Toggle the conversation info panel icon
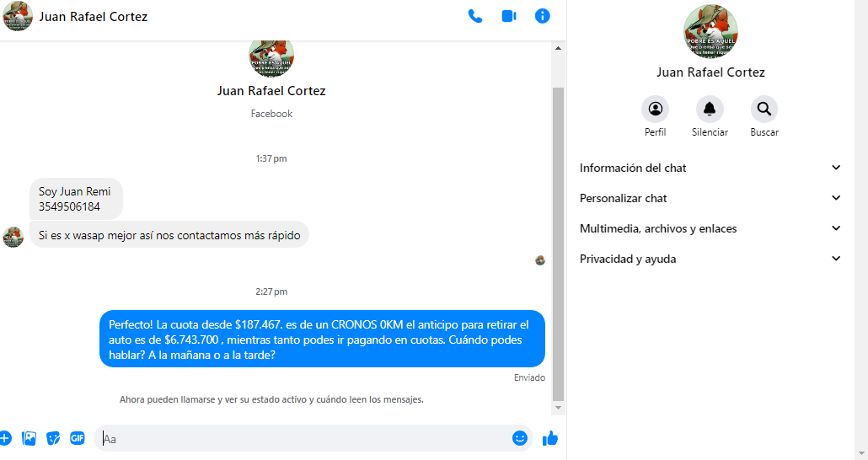The image size is (868, 460). [543, 16]
